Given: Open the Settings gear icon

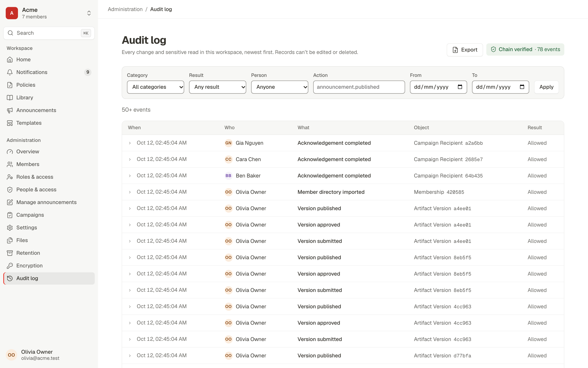Looking at the screenshot, I should (10, 228).
